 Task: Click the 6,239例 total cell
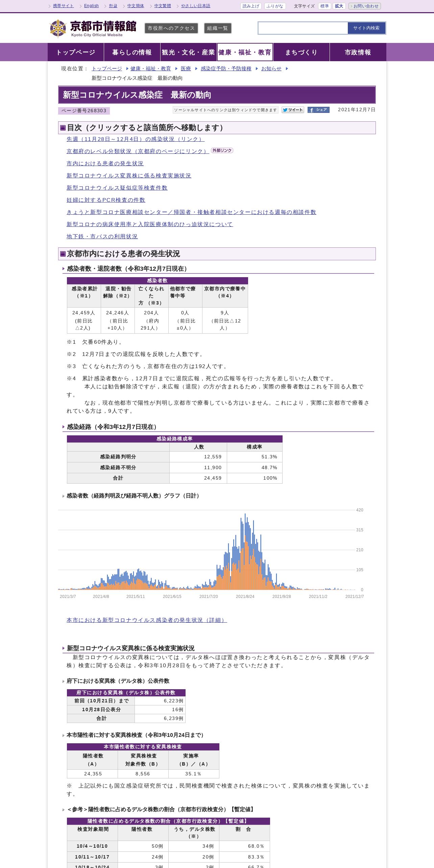(x=160, y=718)
